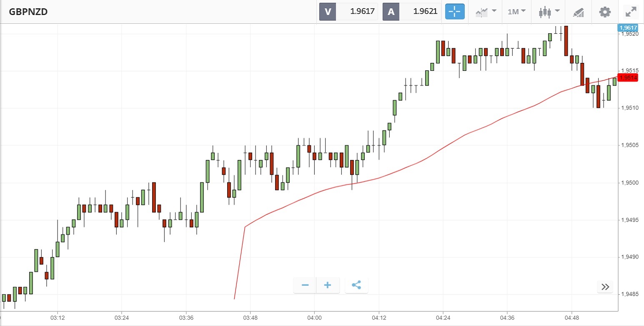
Task: Select the red 1,9514 price label
Action: (628, 78)
